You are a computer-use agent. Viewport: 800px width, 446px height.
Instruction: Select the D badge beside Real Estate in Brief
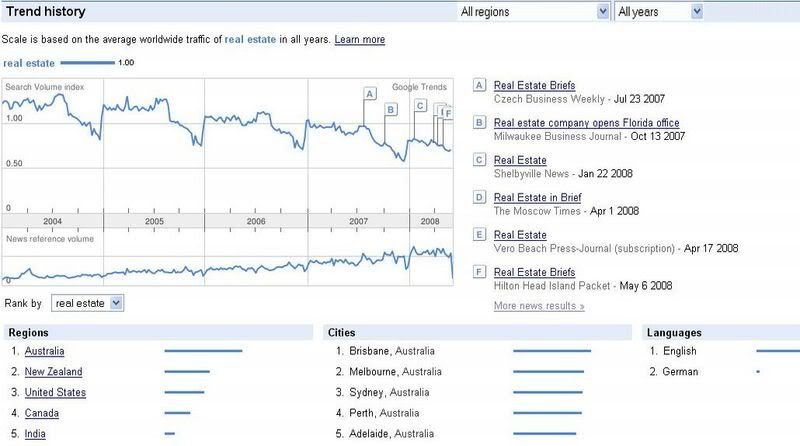tap(479, 197)
